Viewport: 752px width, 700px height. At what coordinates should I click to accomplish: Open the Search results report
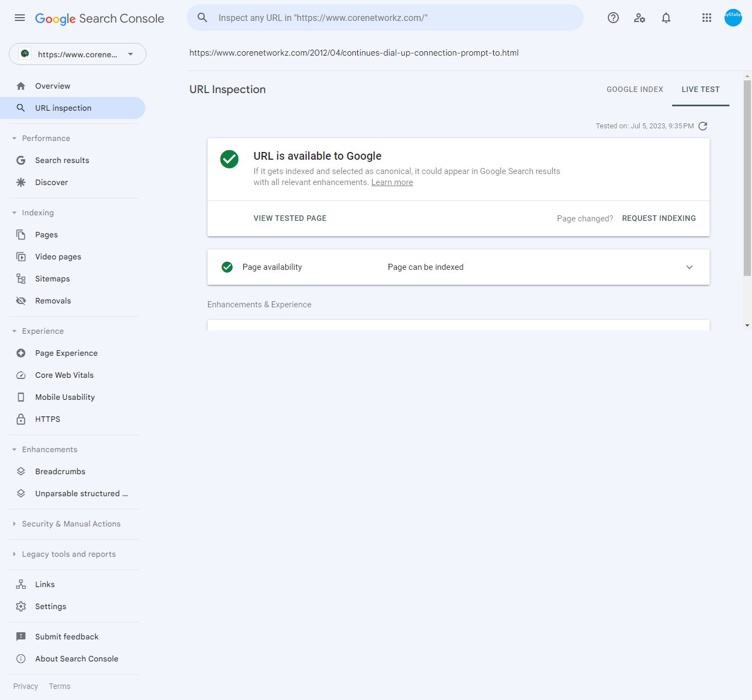(x=73, y=160)
